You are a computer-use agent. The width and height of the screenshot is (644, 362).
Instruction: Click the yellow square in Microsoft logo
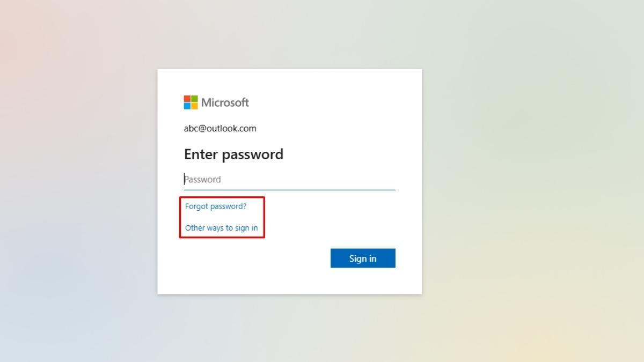click(195, 106)
